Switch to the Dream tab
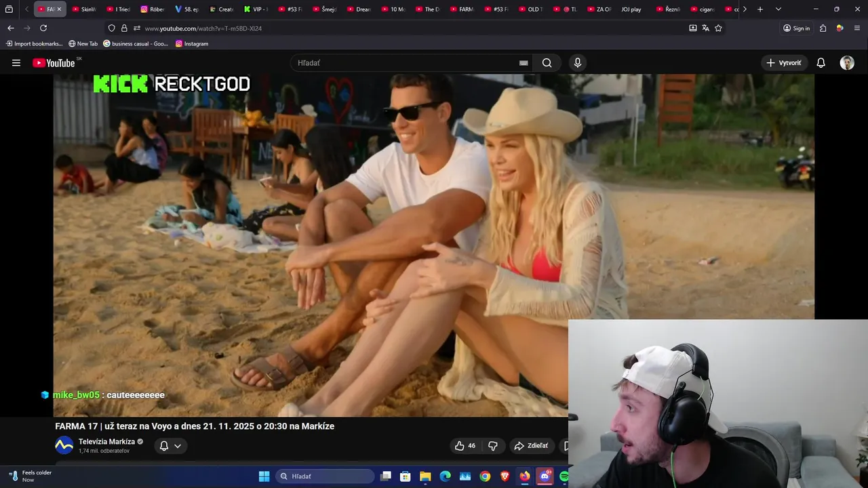Viewport: 868px width, 488px height. [x=358, y=9]
